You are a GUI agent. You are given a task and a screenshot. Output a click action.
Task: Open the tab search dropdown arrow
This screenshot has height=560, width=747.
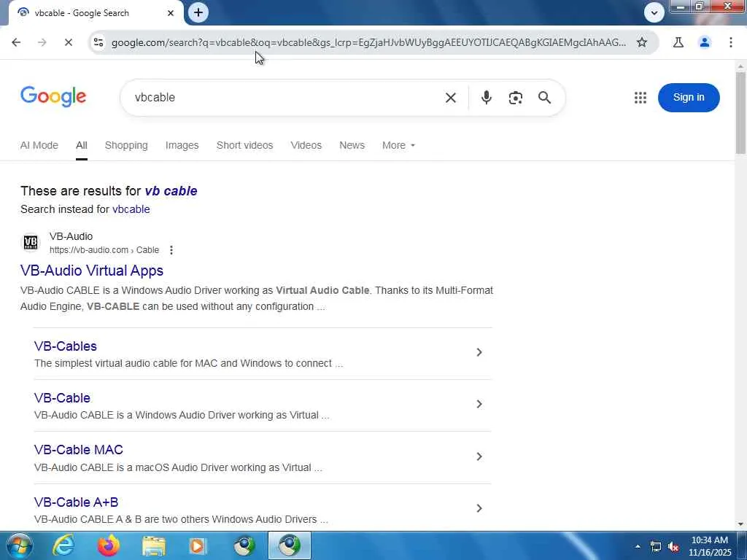[x=654, y=13]
